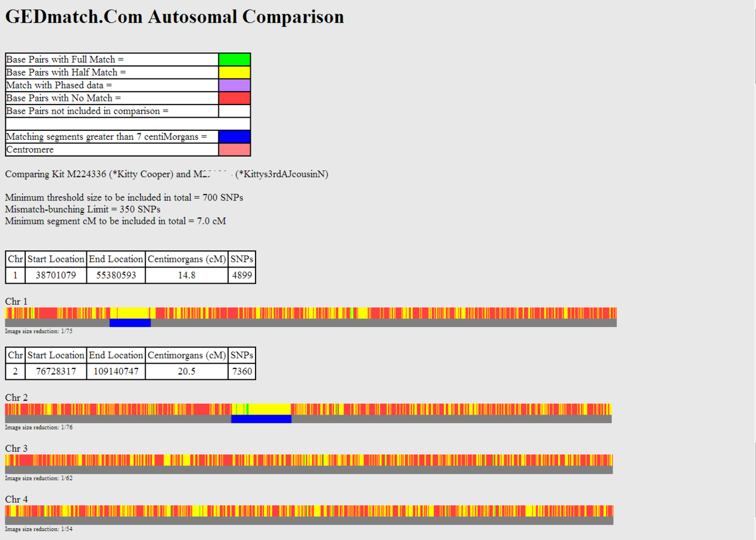Screen dimensions: 756x540
Task: Click 'Image size reduction: 1/75' caption
Action: click(x=39, y=331)
